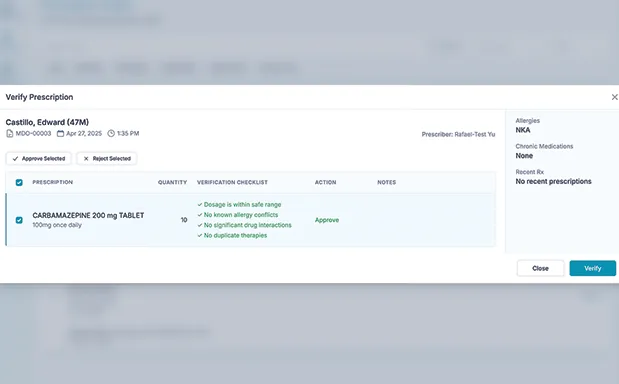This screenshot has height=384, width=619.
Task: Click Reject Selected button
Action: [x=107, y=159]
